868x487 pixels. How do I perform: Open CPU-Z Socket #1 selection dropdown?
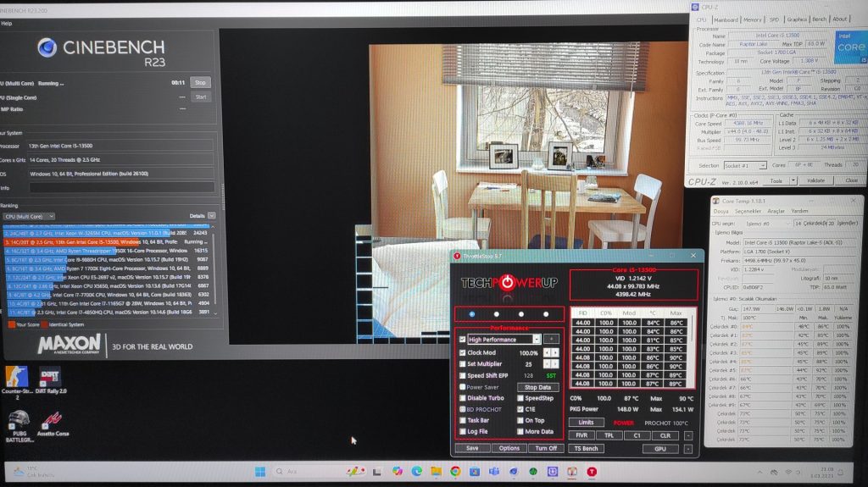coord(745,165)
